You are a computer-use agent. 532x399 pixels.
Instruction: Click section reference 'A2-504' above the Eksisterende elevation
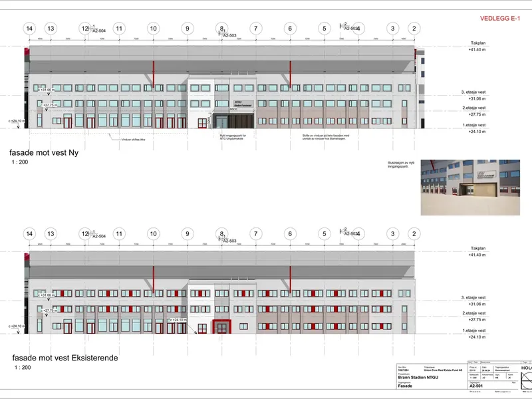coord(99,236)
